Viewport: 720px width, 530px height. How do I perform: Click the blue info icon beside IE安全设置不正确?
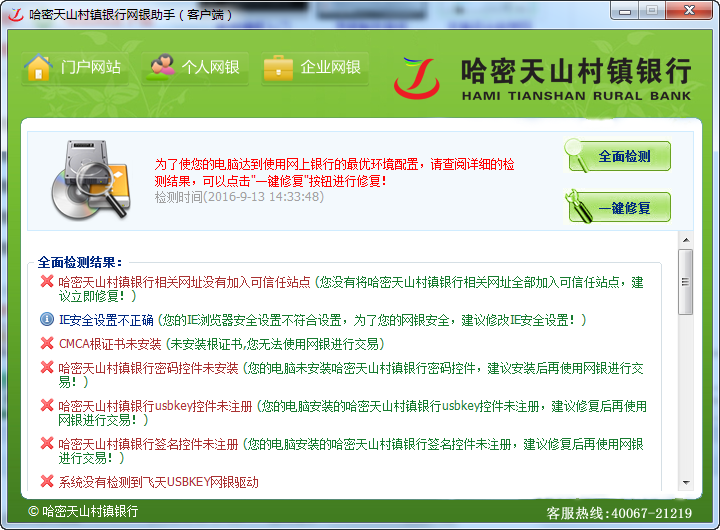coord(47,320)
